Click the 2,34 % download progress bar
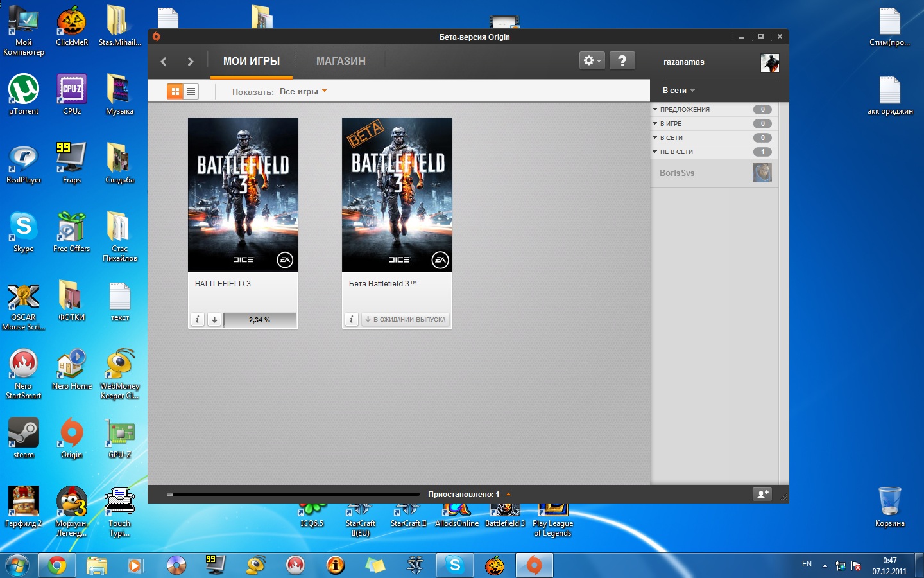Screen dimensions: 924x578 259,319
